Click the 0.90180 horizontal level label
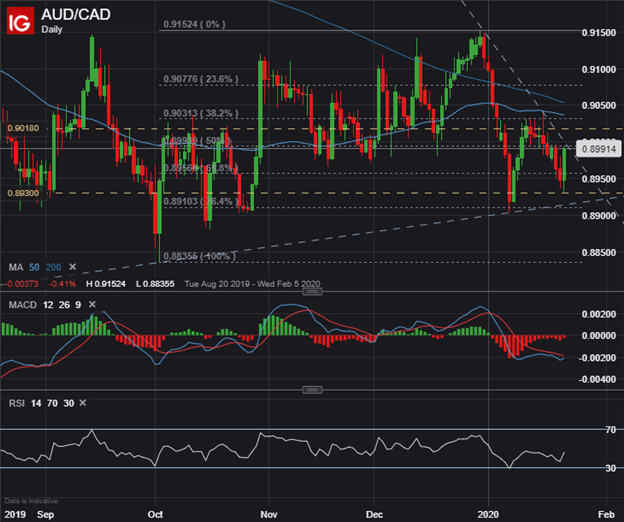 point(23,128)
